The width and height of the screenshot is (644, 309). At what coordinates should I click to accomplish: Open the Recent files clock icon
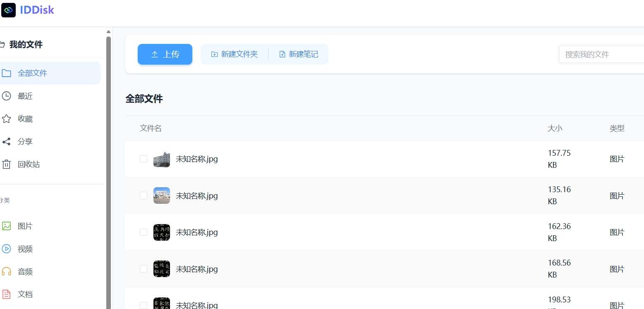6,96
